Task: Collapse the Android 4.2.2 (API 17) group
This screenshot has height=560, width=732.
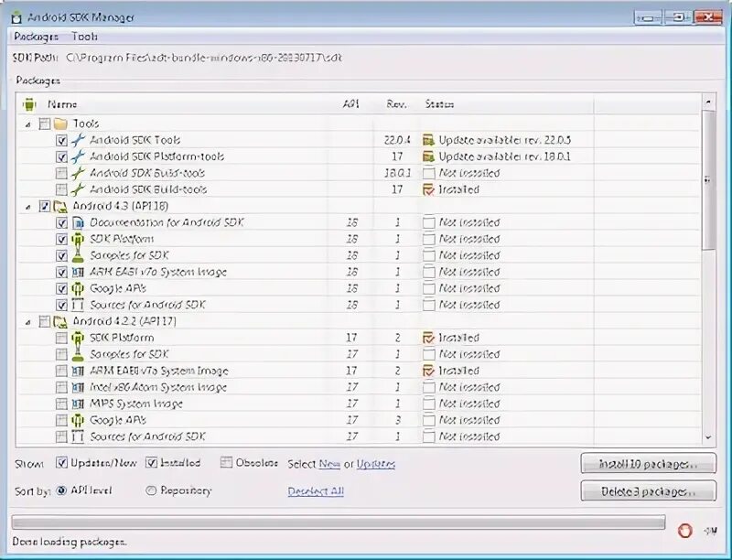Action: (x=28, y=322)
